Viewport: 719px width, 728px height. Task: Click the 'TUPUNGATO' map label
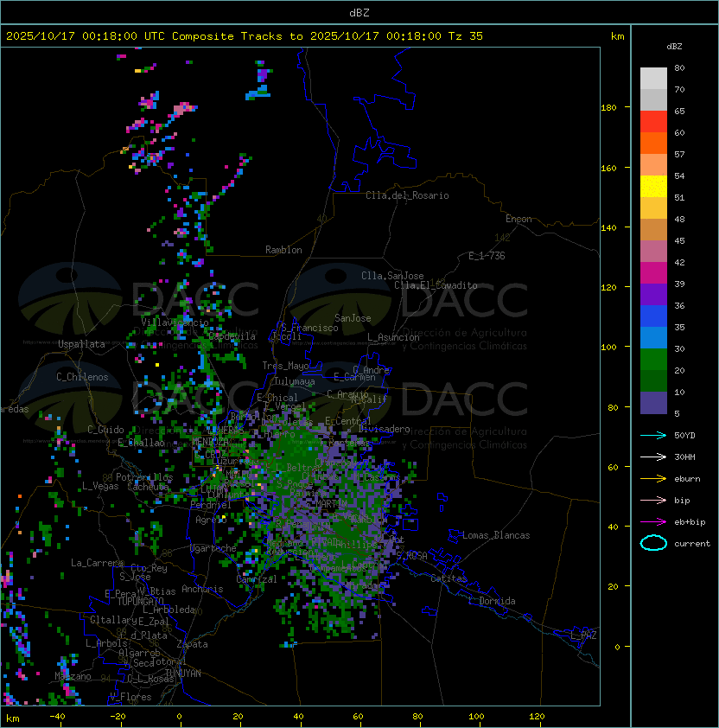(141, 602)
